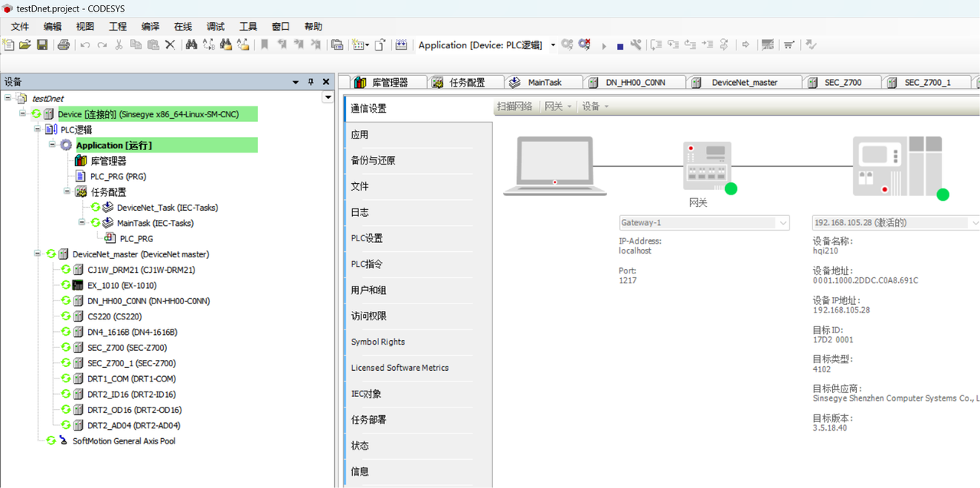Image resolution: width=980 pixels, height=488 pixels.
Task: Open the PLC设置 settings page
Action: (x=367, y=238)
